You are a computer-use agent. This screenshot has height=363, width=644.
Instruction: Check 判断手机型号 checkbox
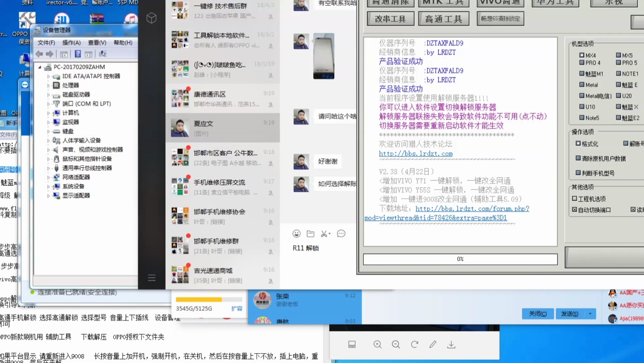pyautogui.click(x=578, y=173)
